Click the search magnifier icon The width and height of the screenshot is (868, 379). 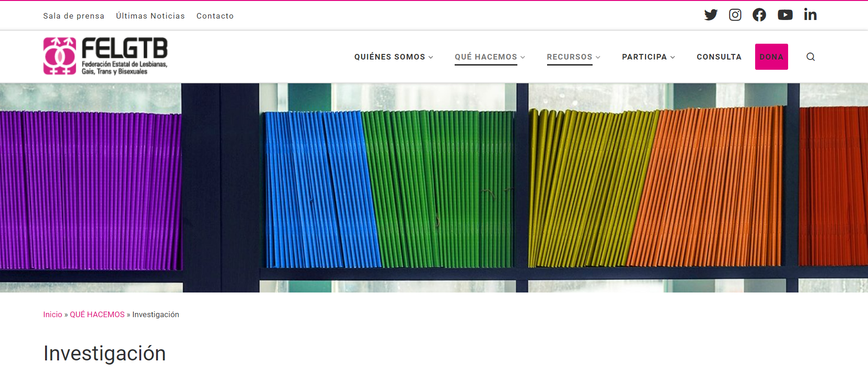click(x=810, y=57)
